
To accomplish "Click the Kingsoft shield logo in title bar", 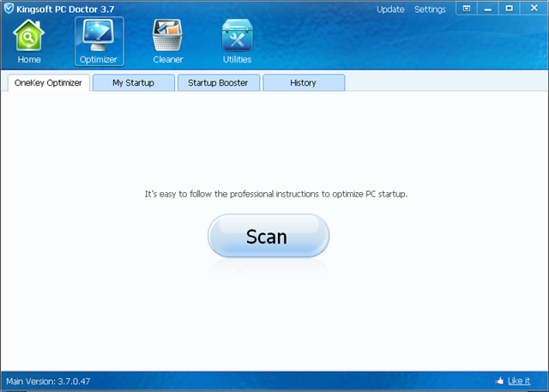I will pos(9,9).
